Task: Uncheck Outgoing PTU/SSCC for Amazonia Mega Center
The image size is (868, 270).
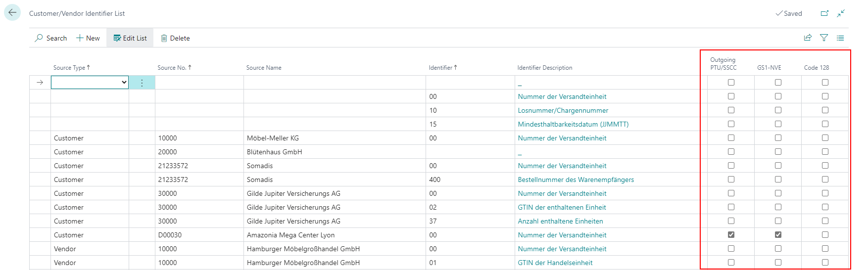Action: (731, 235)
